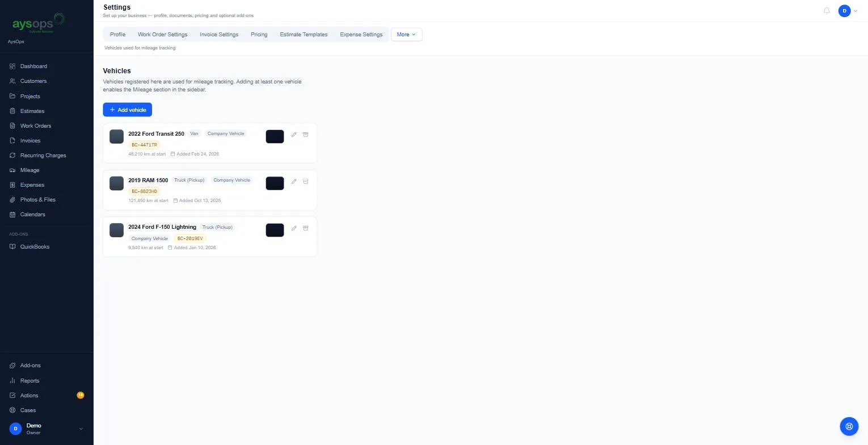Open Reports via the bar chart icon

pyautogui.click(x=12, y=380)
